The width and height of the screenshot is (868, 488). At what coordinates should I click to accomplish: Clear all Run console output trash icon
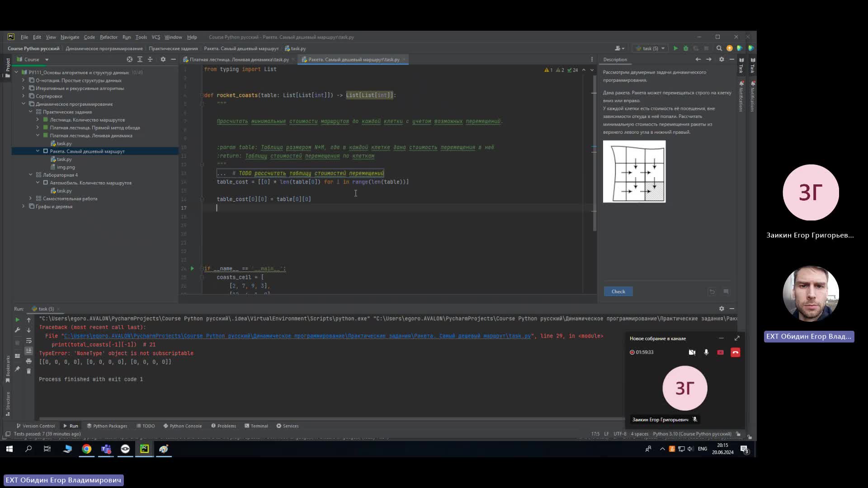[x=28, y=371]
